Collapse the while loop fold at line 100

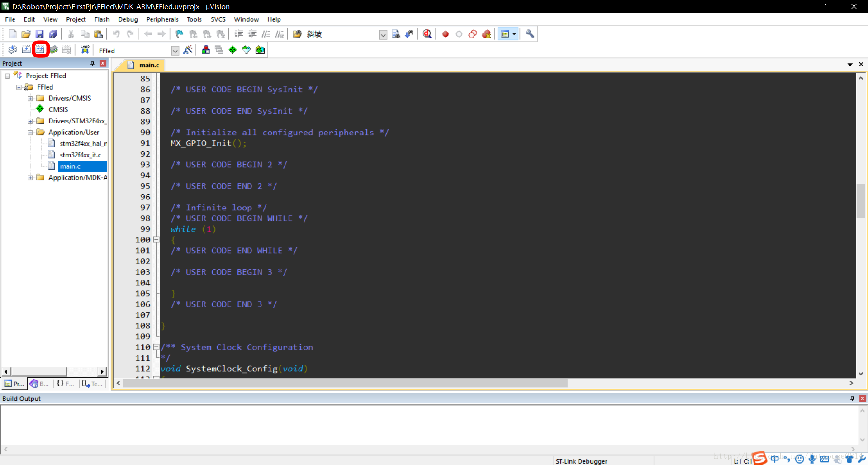(156, 240)
